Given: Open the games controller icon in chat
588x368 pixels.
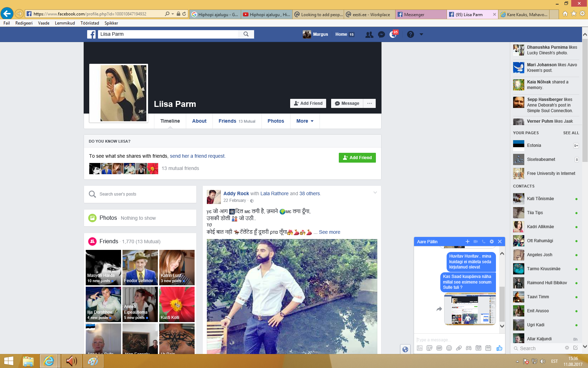Looking at the screenshot, I should [469, 348].
